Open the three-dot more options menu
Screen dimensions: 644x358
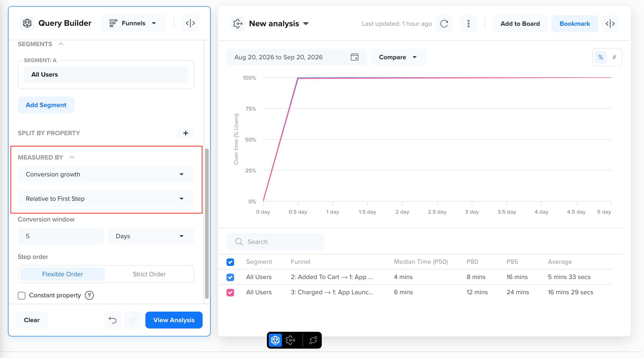[469, 24]
